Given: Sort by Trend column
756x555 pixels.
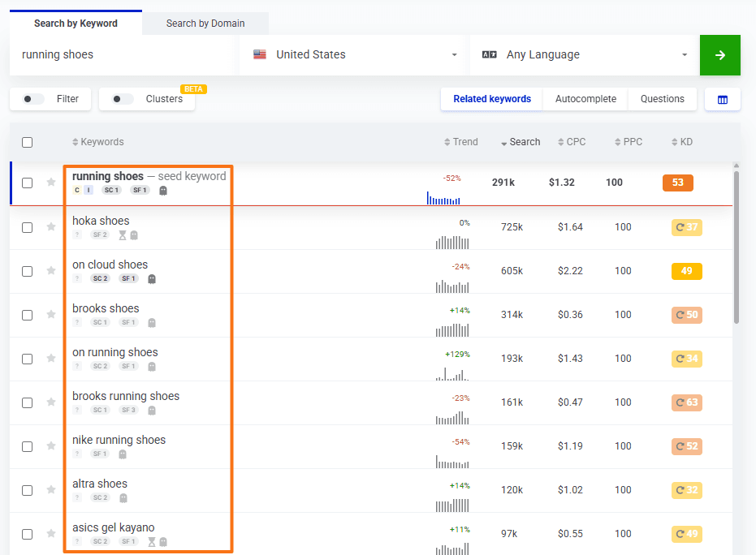Looking at the screenshot, I should [x=461, y=142].
